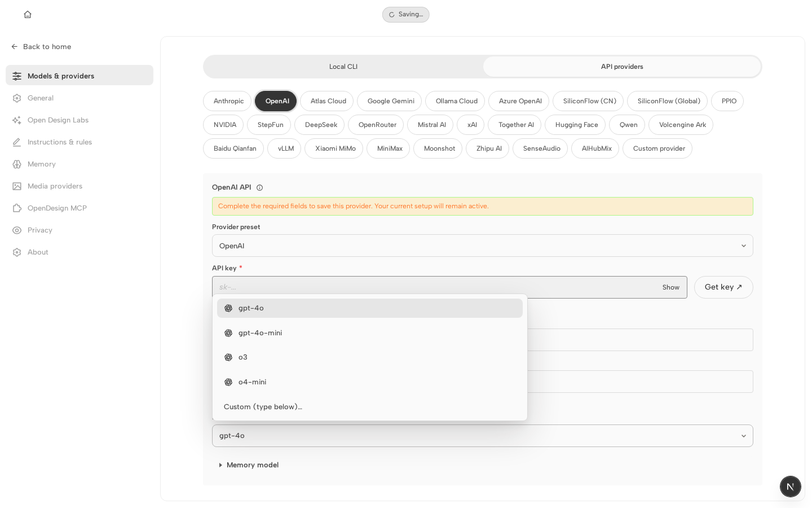Click the About icon in sidebar
812x508 pixels.
coord(17,252)
